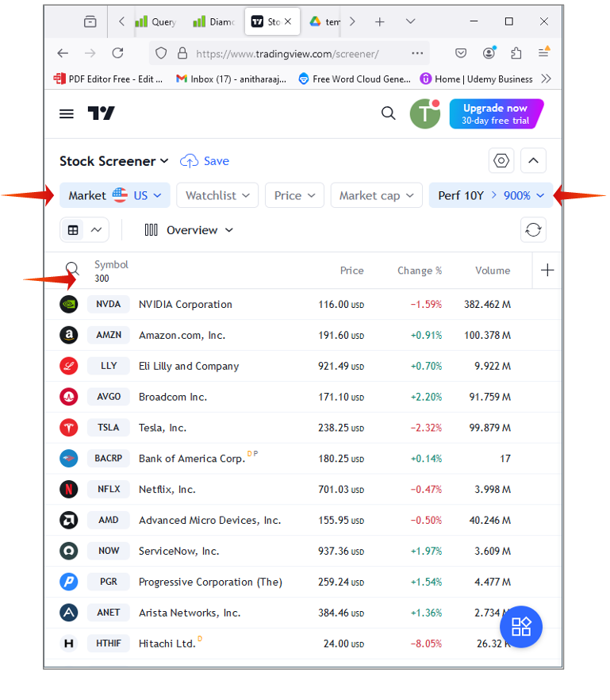List all tabs with the dropdown arrow
This screenshot has width=610, height=700.
411,21
